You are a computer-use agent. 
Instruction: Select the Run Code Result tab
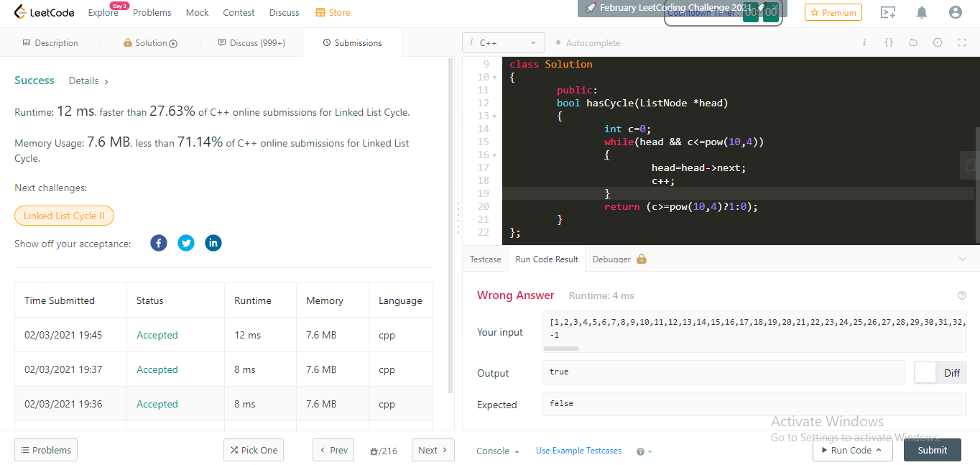pos(547,259)
